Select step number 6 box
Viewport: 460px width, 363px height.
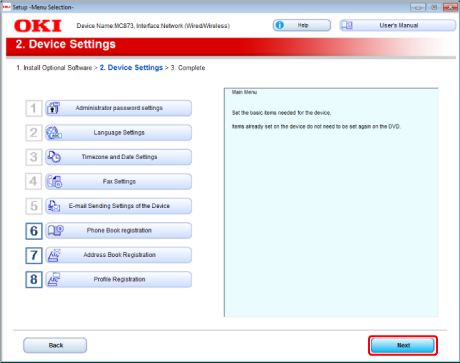pyautogui.click(x=34, y=231)
